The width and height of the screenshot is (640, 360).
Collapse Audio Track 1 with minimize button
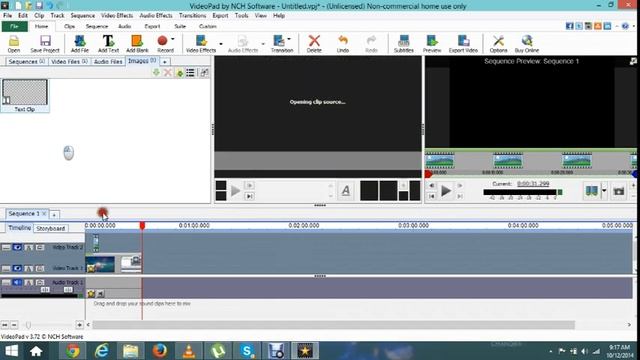[6, 282]
